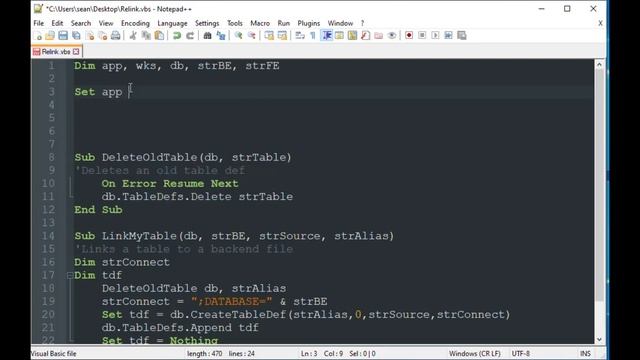Viewport: 640px width, 360px height.
Task: Click the Redo arrow icon
Action: tap(190, 36)
